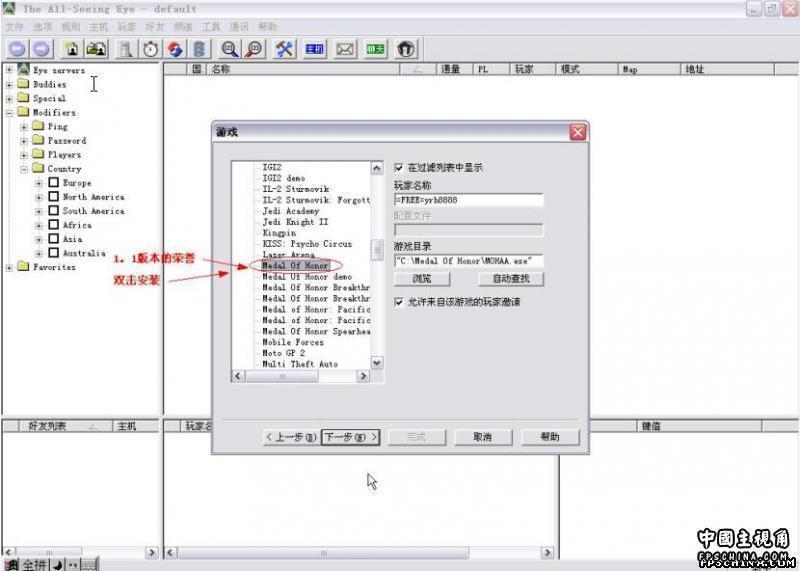Click the traffic light toolbar icon
800x571 pixels.
(x=199, y=49)
